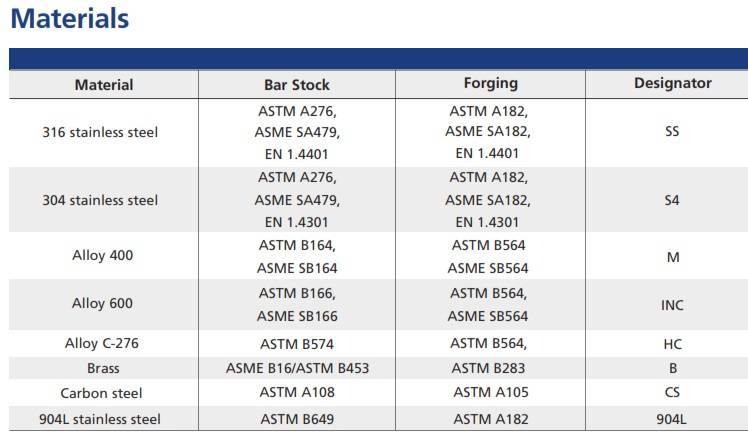
Task: Click the Materials heading
Action: tap(68, 18)
